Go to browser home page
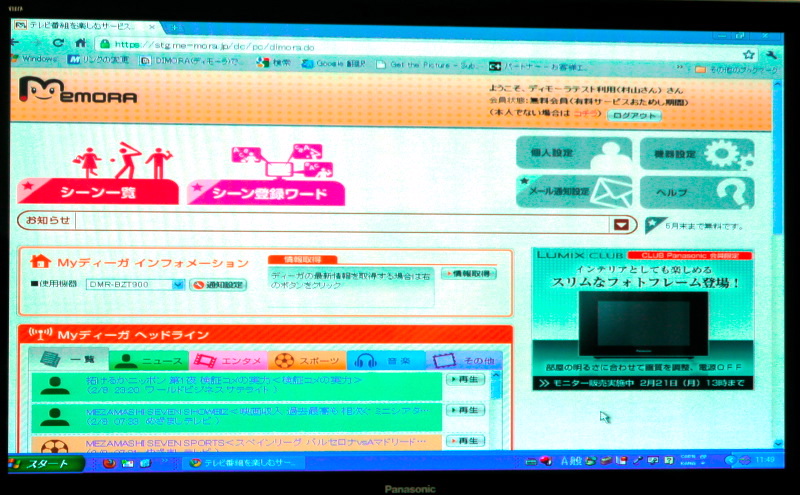Image resolution: width=800 pixels, height=495 pixels. tap(81, 43)
